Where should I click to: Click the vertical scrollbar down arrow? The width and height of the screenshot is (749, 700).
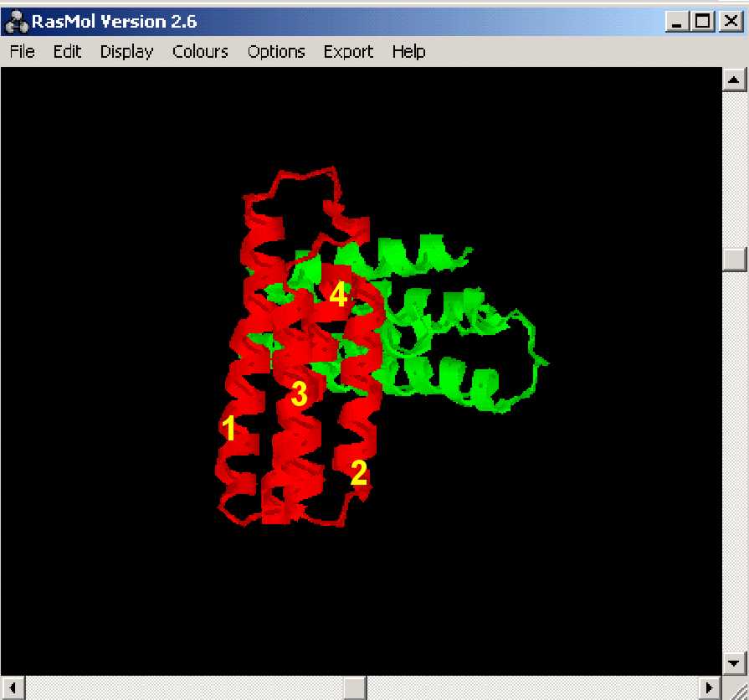tap(734, 662)
